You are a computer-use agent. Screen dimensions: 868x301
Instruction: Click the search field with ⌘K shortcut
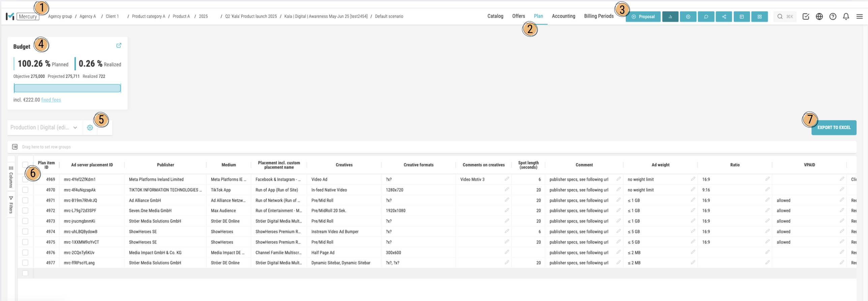pos(784,17)
